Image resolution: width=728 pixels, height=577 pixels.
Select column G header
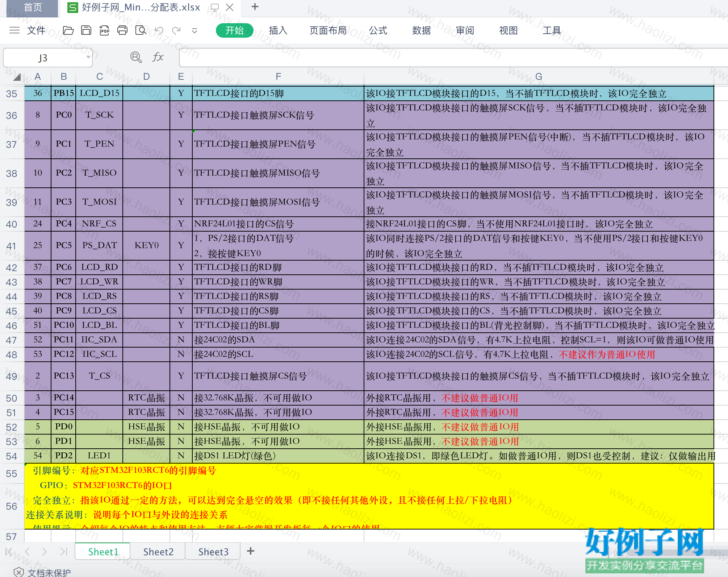(539, 77)
